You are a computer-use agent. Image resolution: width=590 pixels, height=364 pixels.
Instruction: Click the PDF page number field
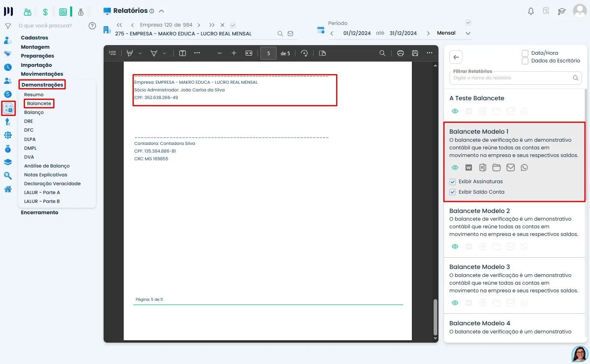[x=268, y=53]
